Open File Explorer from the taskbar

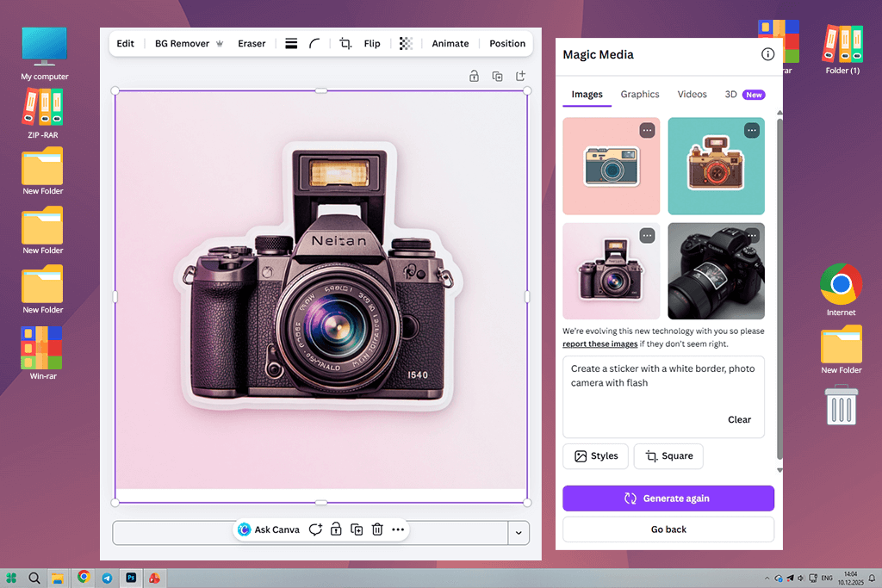[58, 578]
